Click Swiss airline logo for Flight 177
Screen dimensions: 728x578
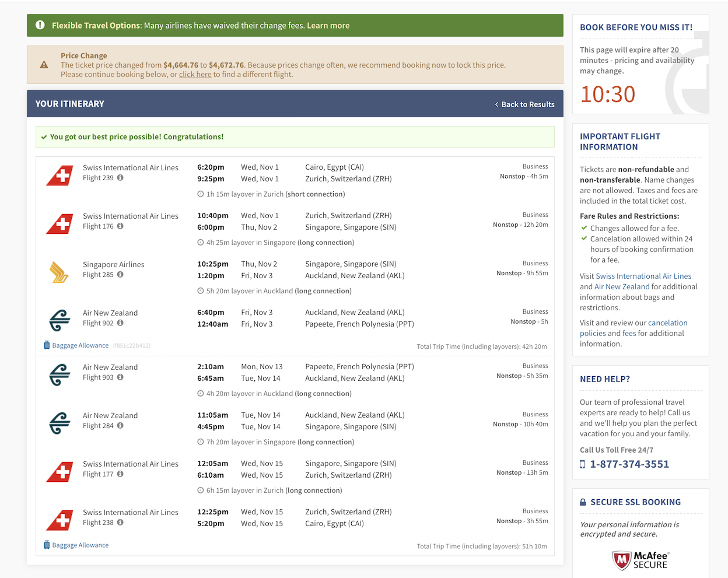click(60, 471)
